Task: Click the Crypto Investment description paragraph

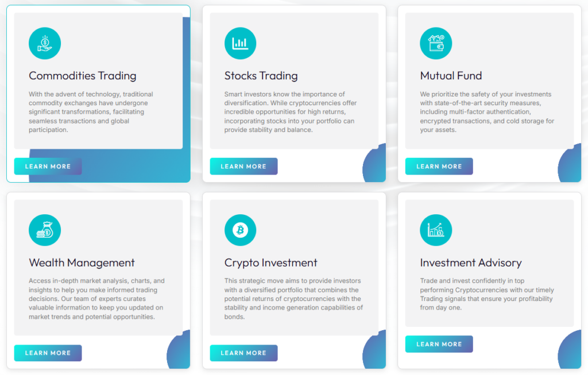Action: pyautogui.click(x=293, y=299)
